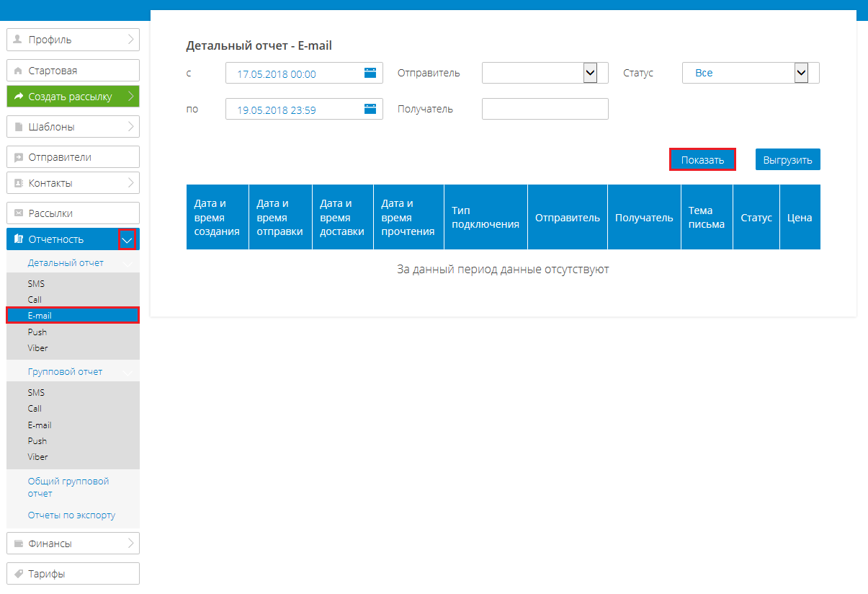Click the Шаблоны document icon
This screenshot has height=594, width=868.
tap(18, 127)
